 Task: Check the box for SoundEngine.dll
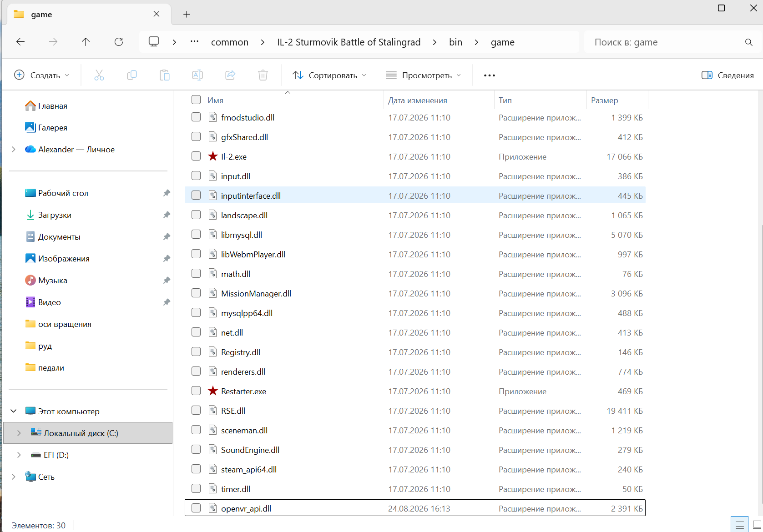pyautogui.click(x=196, y=449)
